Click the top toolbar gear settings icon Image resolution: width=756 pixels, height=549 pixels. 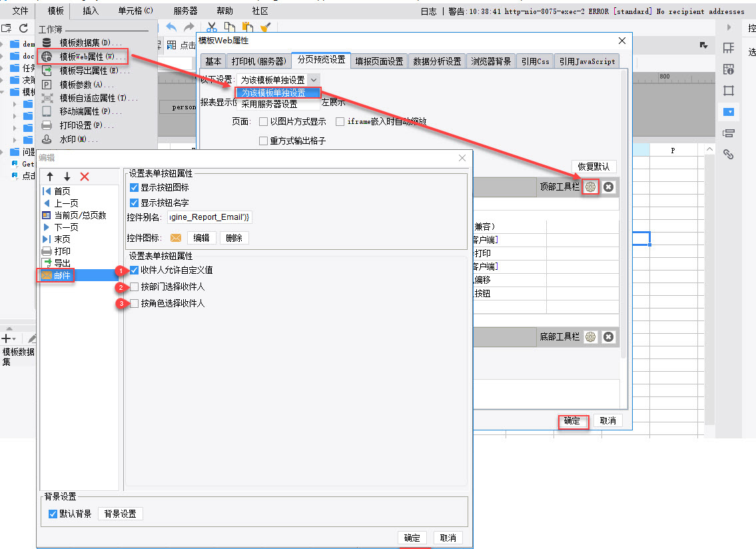click(x=591, y=187)
